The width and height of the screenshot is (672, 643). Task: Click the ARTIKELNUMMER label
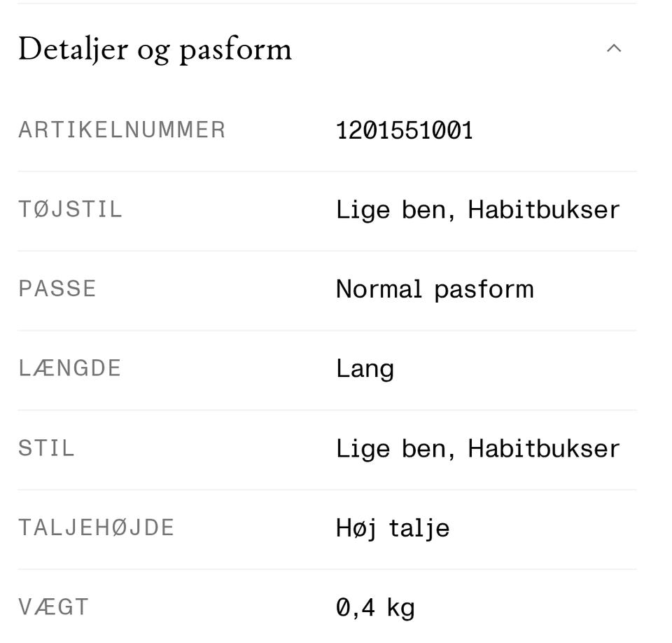coord(122,130)
